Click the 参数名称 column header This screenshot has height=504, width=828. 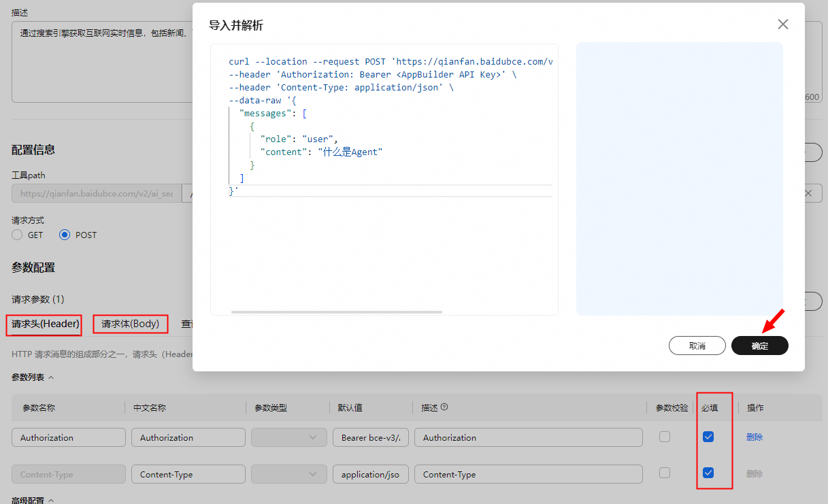[x=39, y=408]
